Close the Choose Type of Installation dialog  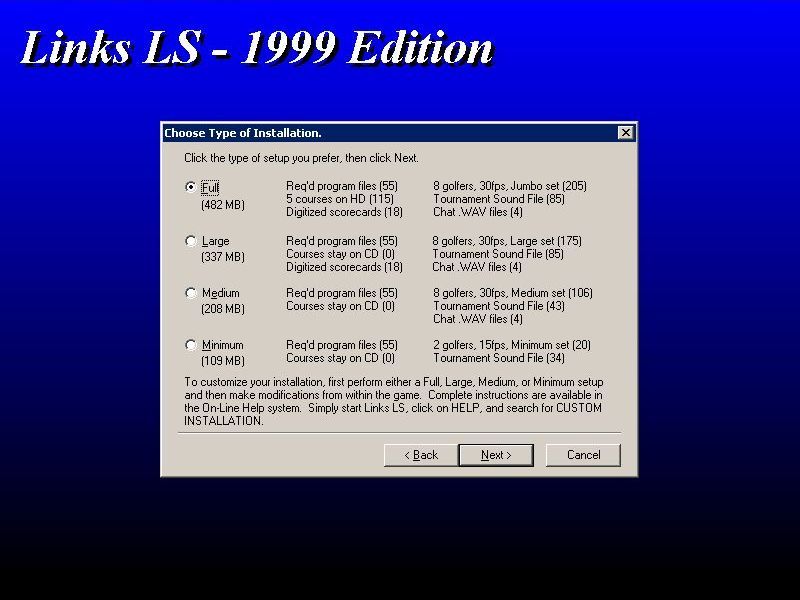tap(626, 132)
